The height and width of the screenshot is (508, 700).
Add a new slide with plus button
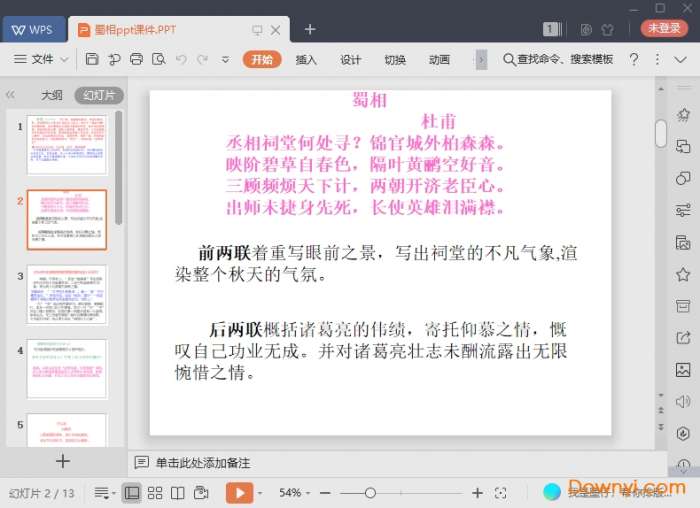pyautogui.click(x=63, y=461)
